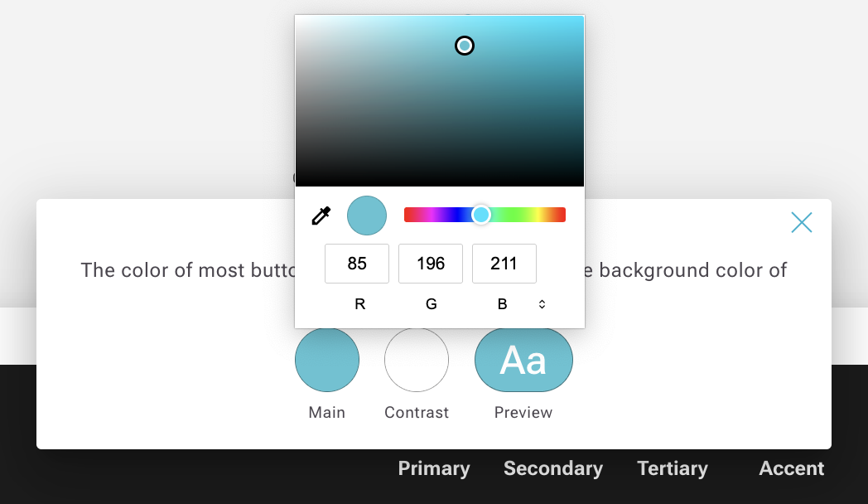The image size is (868, 504).
Task: Switch to the Tertiary color tab
Action: 673,468
